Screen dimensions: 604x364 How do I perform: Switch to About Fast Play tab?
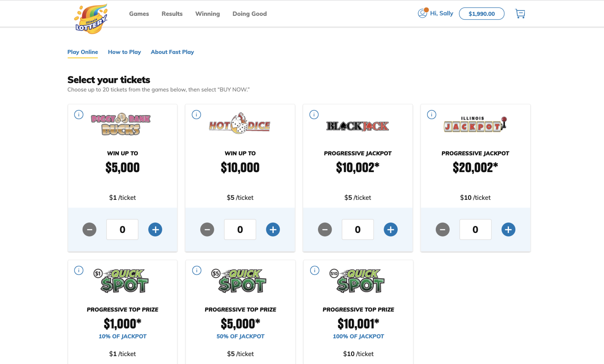(172, 52)
